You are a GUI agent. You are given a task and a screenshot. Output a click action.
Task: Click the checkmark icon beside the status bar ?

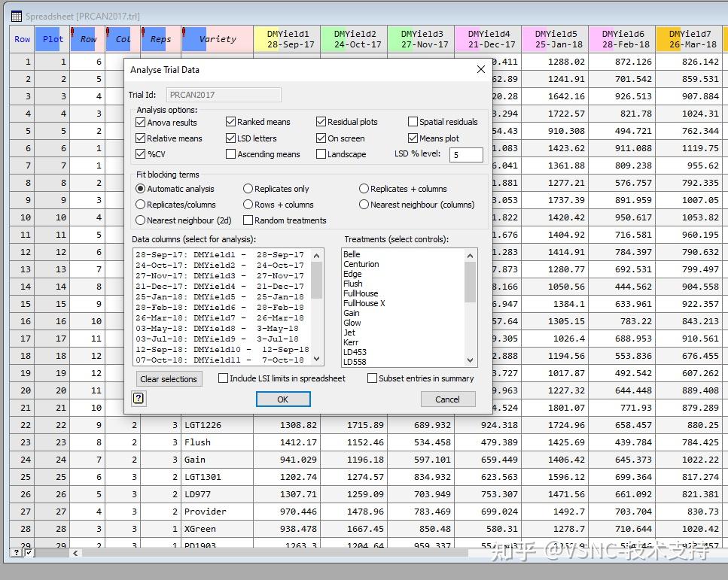pyautogui.click(x=26, y=552)
